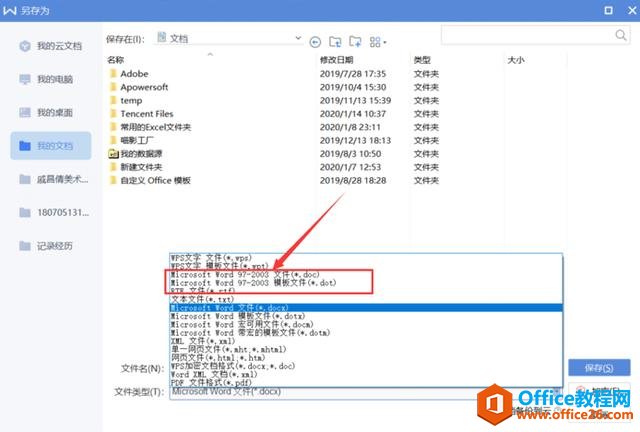Create a new folder with toolbar icon
Image resolution: width=640 pixels, height=432 pixels.
pos(356,41)
